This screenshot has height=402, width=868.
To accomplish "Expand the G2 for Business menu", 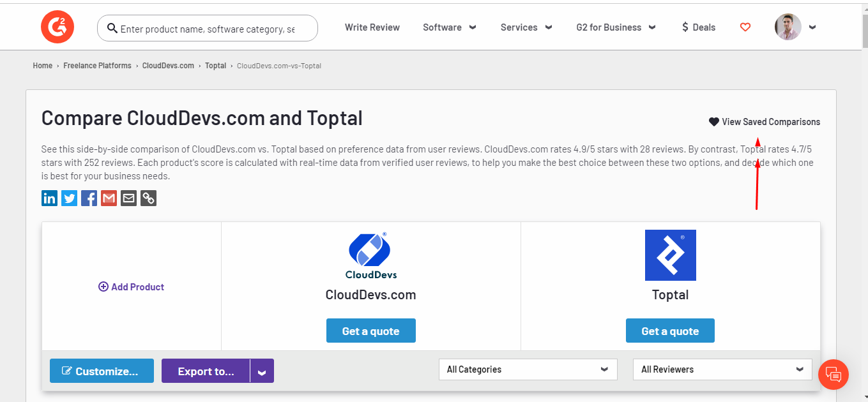I will [616, 27].
